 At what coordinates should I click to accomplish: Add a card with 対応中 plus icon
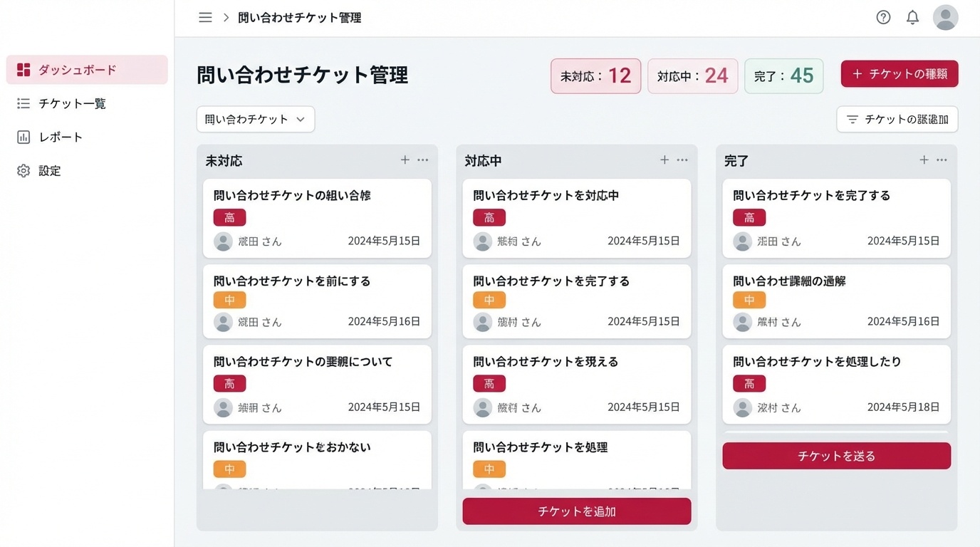pyautogui.click(x=664, y=160)
